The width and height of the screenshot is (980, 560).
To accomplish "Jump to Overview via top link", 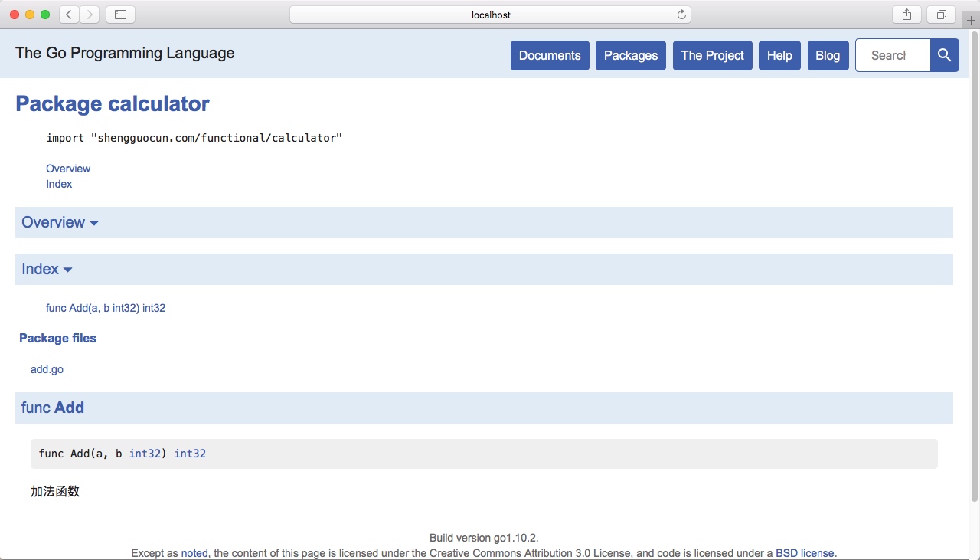I will click(x=68, y=169).
